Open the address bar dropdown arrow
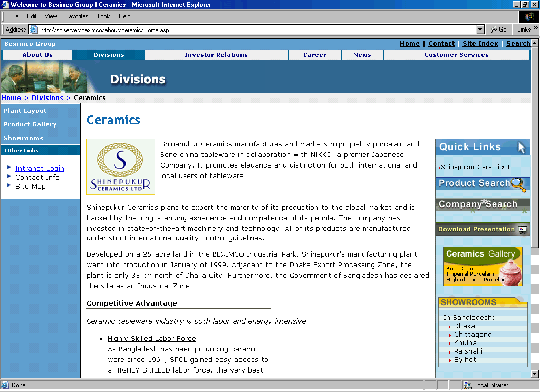Image resolution: width=540 pixels, height=392 pixels. (x=480, y=30)
